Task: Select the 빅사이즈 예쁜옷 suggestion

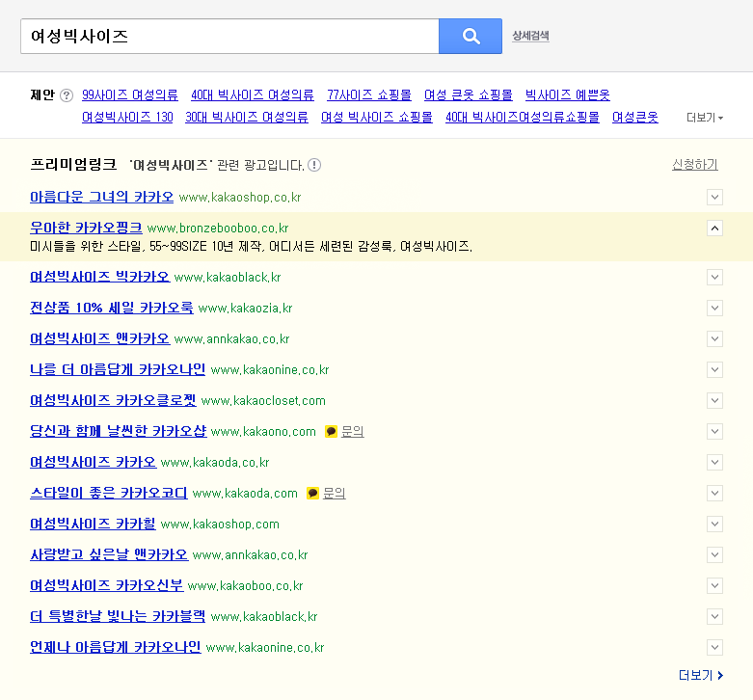Action: 567,95
